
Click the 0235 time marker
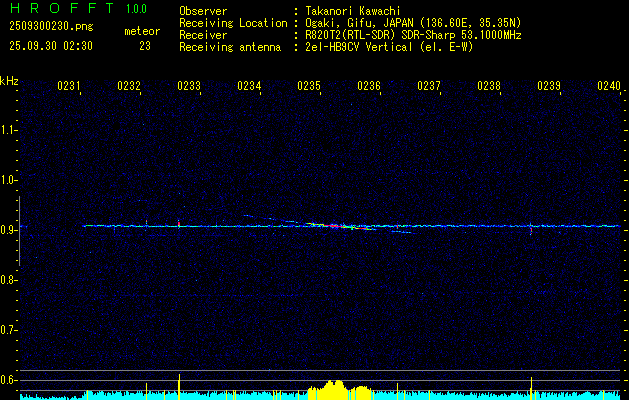309,87
